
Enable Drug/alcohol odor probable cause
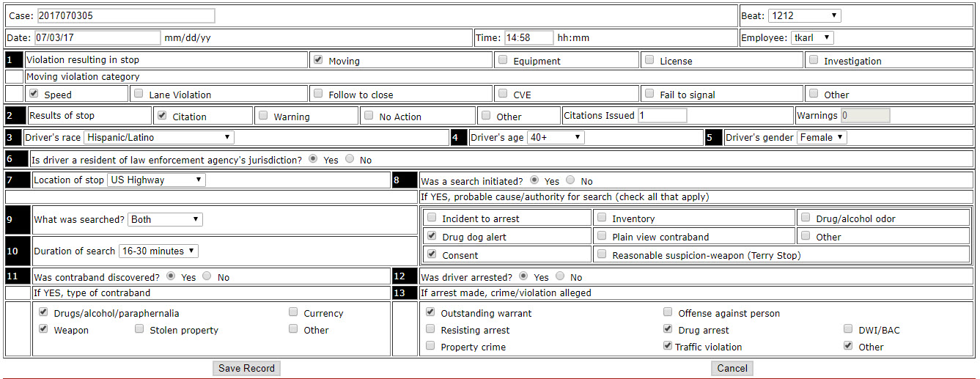(806, 218)
